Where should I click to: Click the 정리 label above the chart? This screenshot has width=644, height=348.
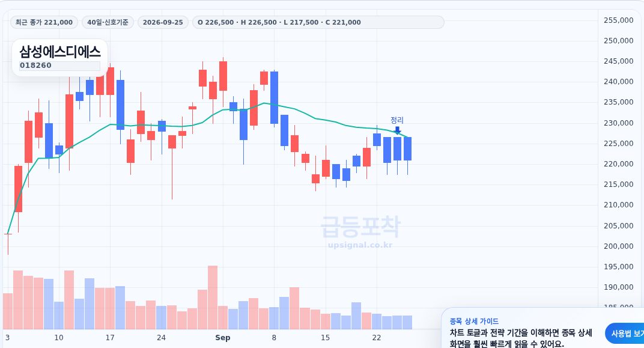click(x=396, y=120)
